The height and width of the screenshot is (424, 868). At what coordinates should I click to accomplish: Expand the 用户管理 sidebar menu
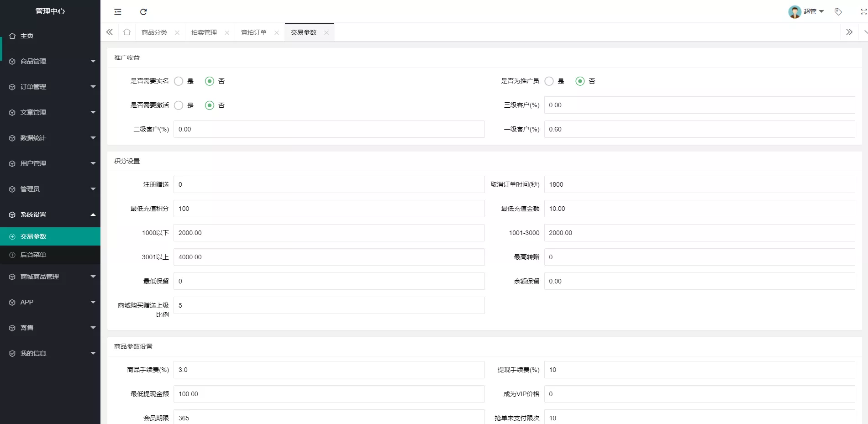50,163
